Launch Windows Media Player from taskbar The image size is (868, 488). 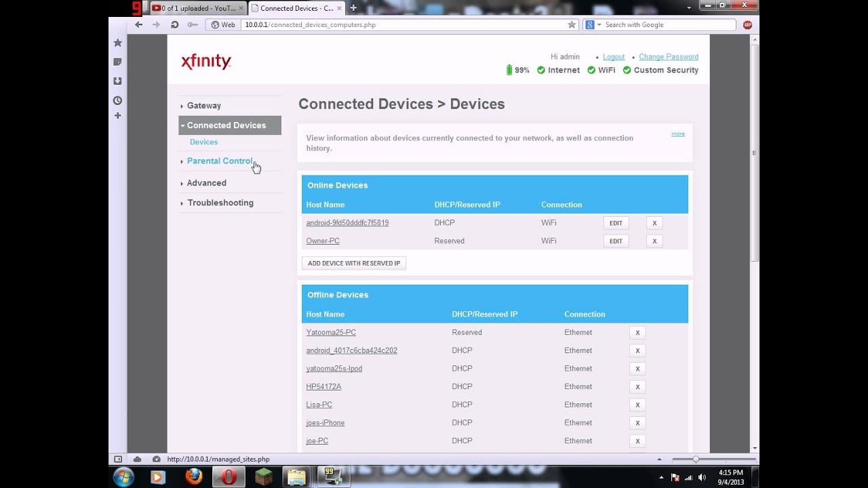coord(157,477)
